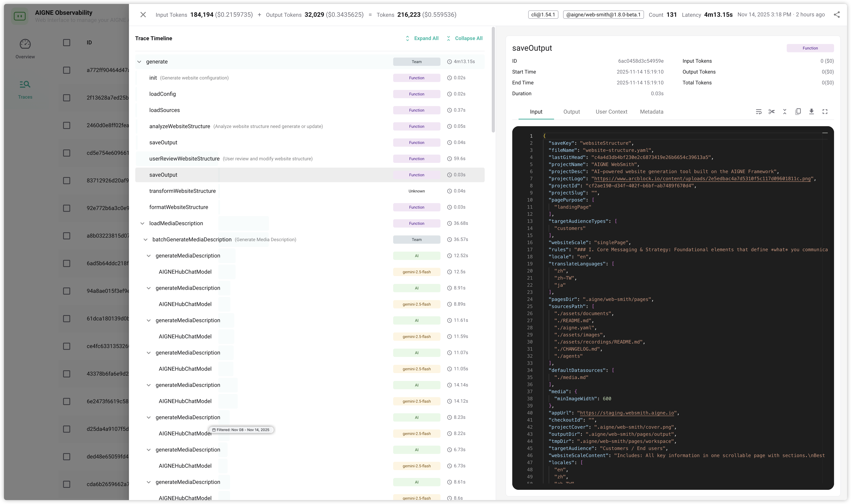Collapse the loadMediaDescription node
851x504 pixels.
click(x=142, y=223)
